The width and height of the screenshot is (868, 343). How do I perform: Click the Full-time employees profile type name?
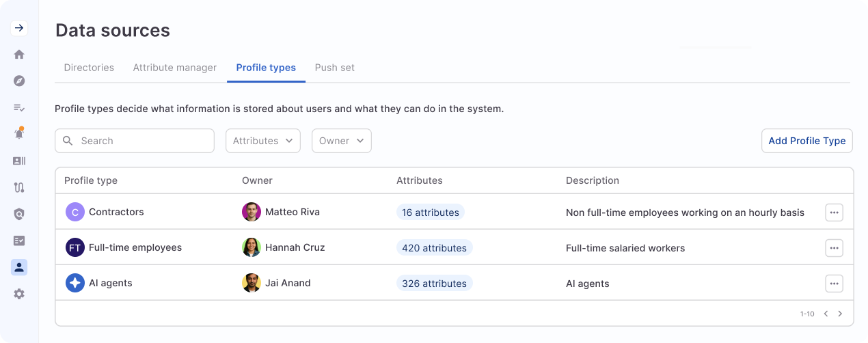point(135,247)
